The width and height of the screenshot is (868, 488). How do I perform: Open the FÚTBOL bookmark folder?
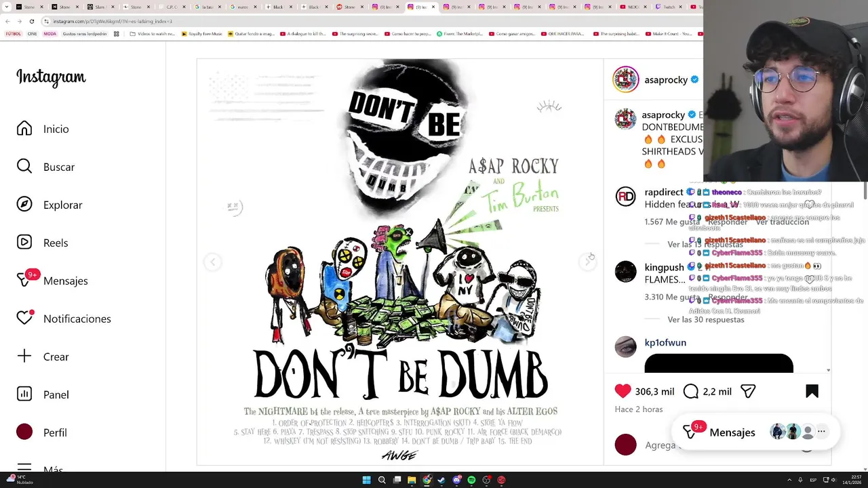(x=13, y=34)
